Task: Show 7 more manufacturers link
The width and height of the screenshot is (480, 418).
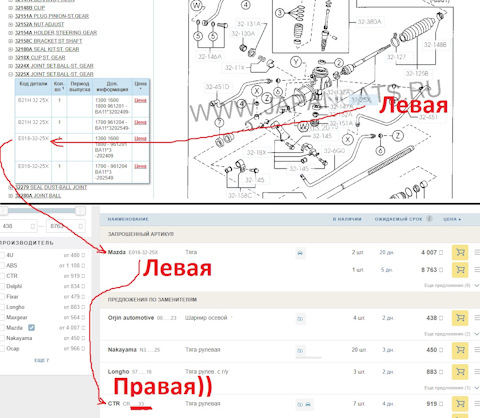Action: (x=42, y=360)
